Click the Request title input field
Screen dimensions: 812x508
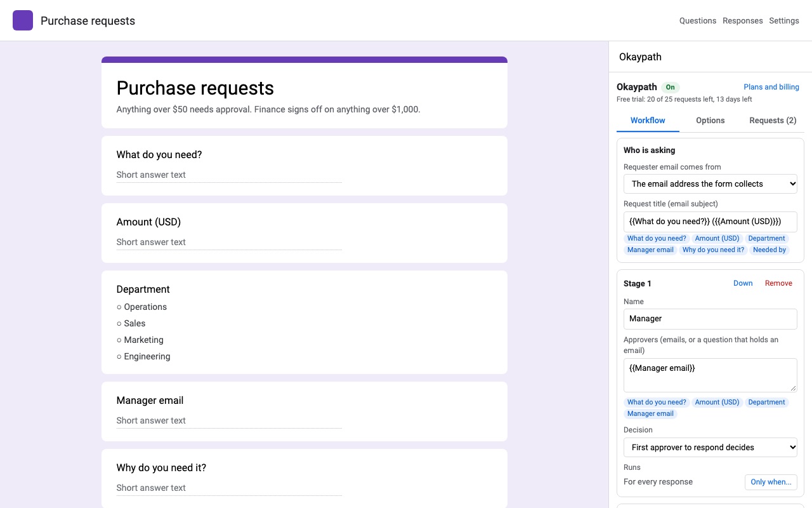(x=710, y=222)
